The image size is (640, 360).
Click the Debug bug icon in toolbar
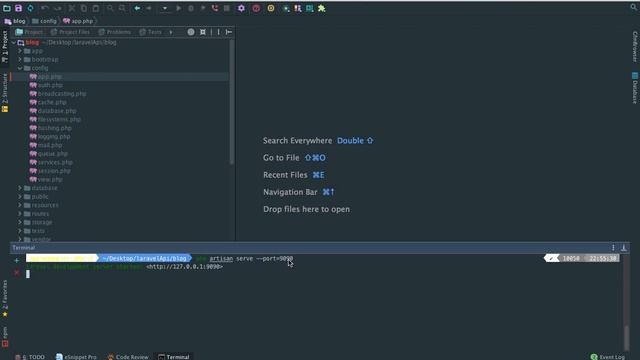pyautogui.click(x=191, y=8)
